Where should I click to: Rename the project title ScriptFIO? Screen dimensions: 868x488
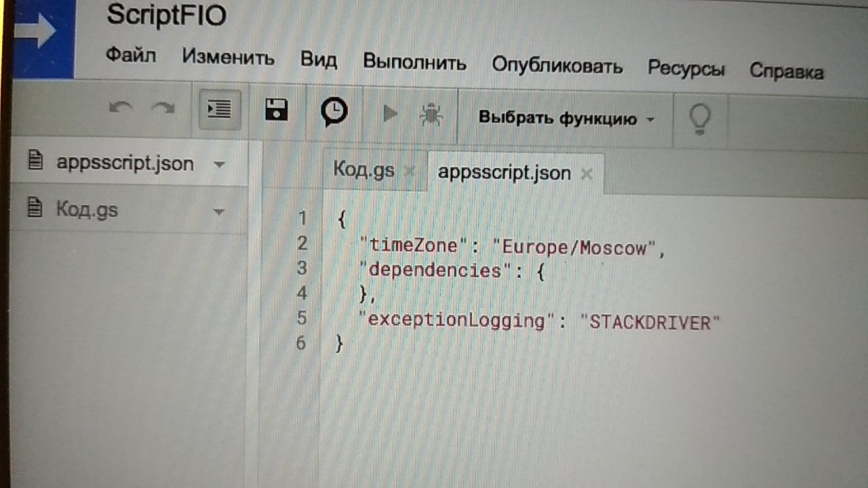(166, 15)
